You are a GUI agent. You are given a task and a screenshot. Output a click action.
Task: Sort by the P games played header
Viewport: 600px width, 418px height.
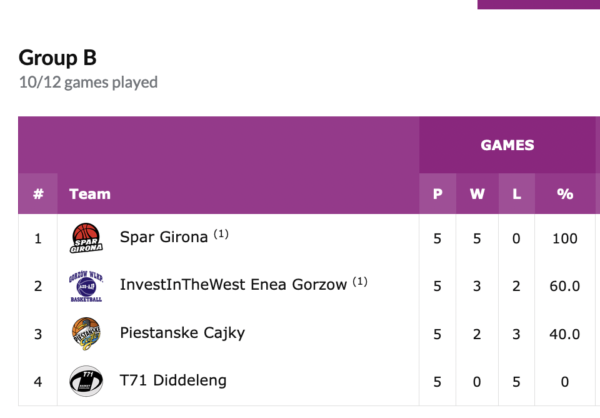(437, 194)
